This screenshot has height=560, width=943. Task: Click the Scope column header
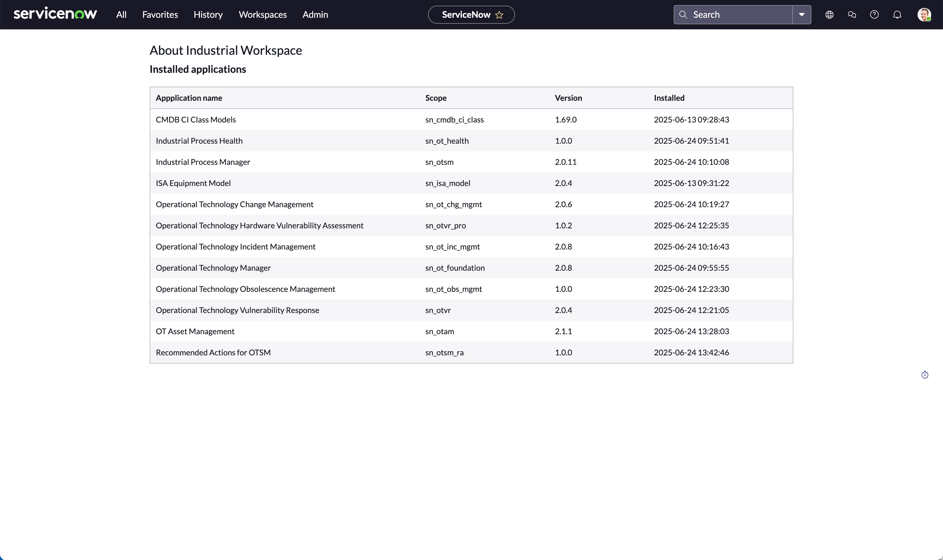[436, 98]
